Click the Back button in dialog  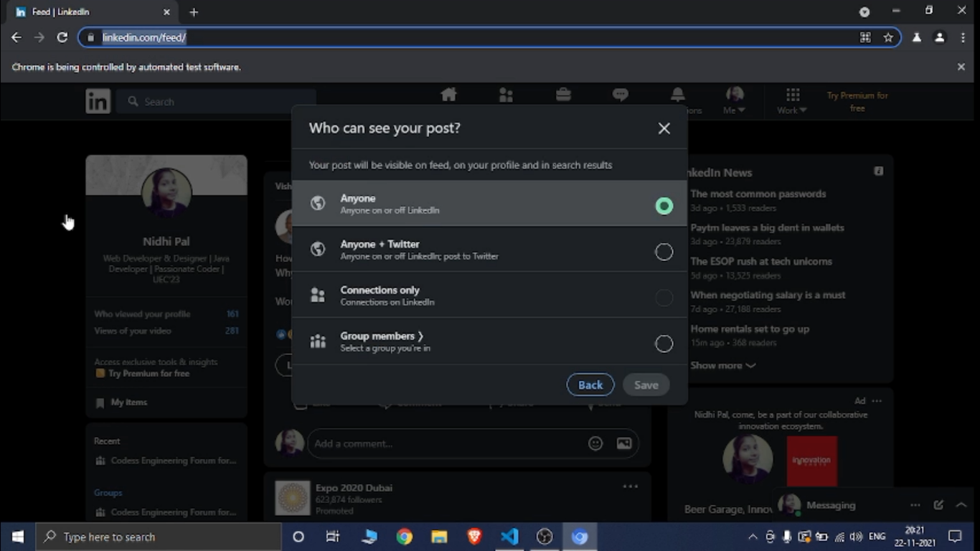tap(590, 385)
